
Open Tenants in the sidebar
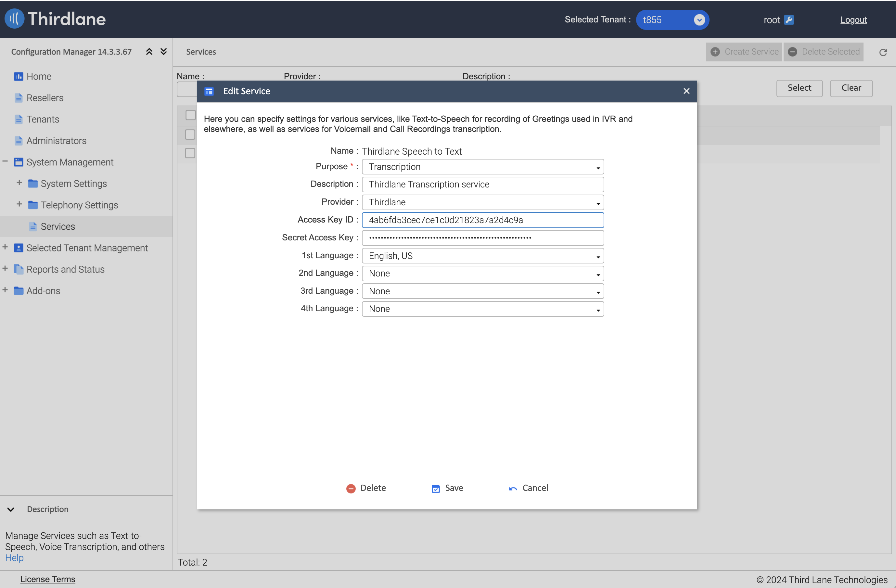[43, 119]
